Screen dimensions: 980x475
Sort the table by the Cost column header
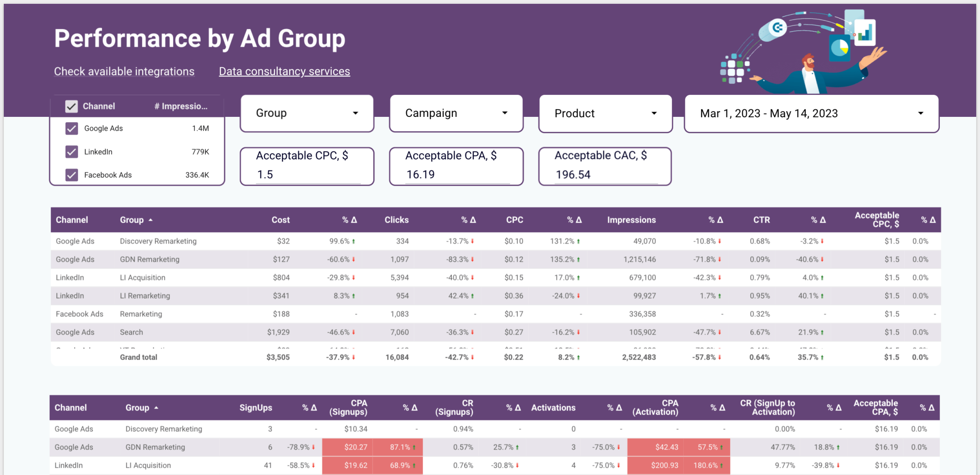[x=280, y=219]
